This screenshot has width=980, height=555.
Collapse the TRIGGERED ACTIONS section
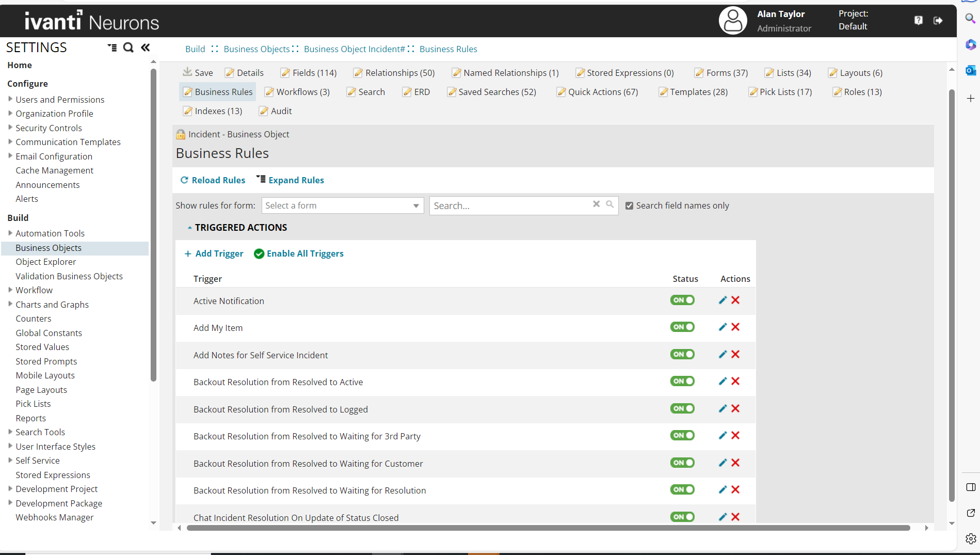point(189,227)
